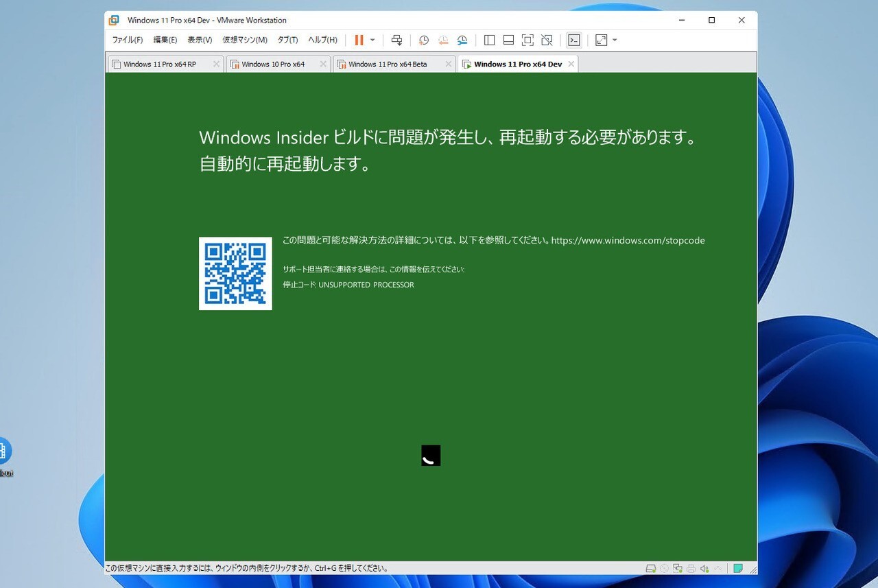Image resolution: width=878 pixels, height=588 pixels.
Task: Toggle the console view toolbar button
Action: 574,40
